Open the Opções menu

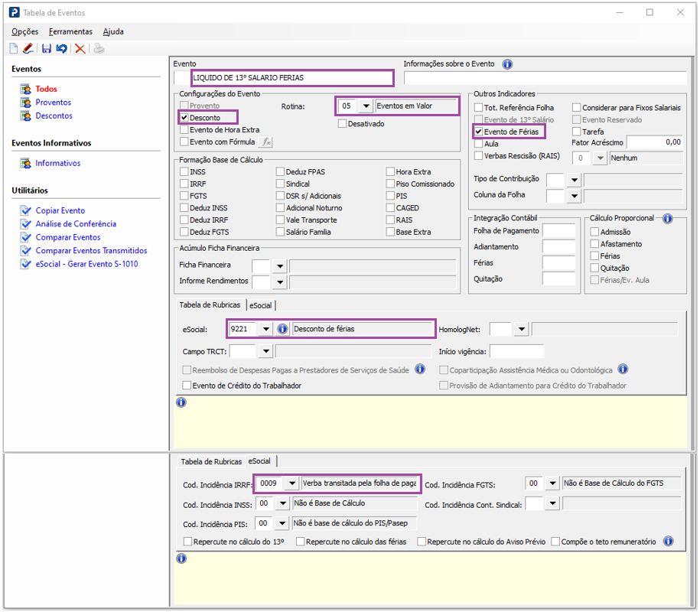tap(25, 31)
